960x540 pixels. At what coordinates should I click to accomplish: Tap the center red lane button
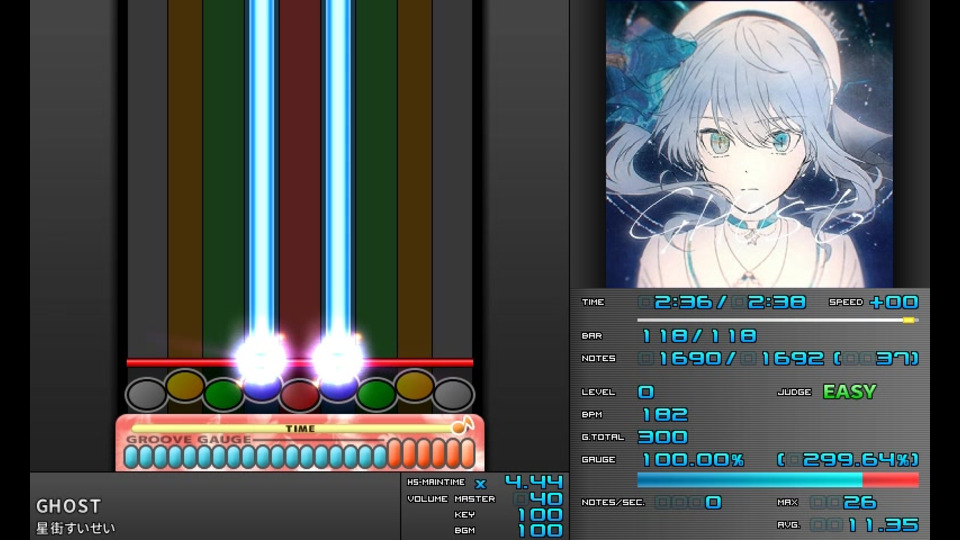click(x=299, y=395)
